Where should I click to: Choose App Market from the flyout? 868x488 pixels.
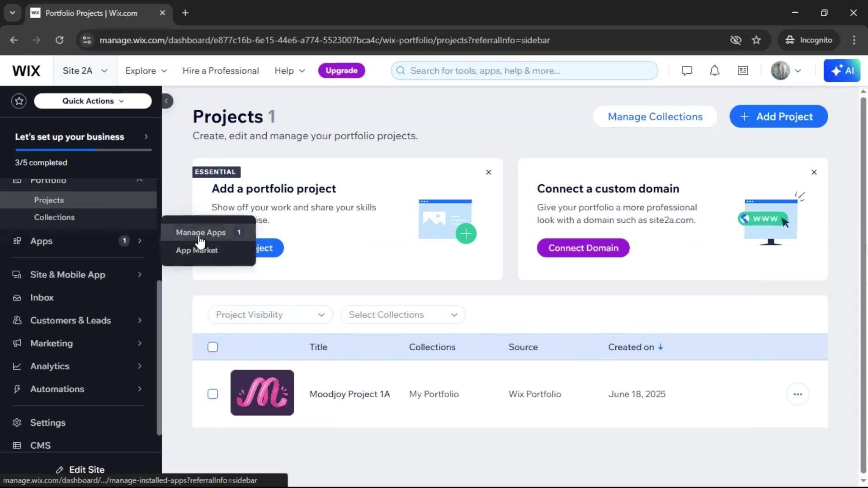[x=208, y=250]
